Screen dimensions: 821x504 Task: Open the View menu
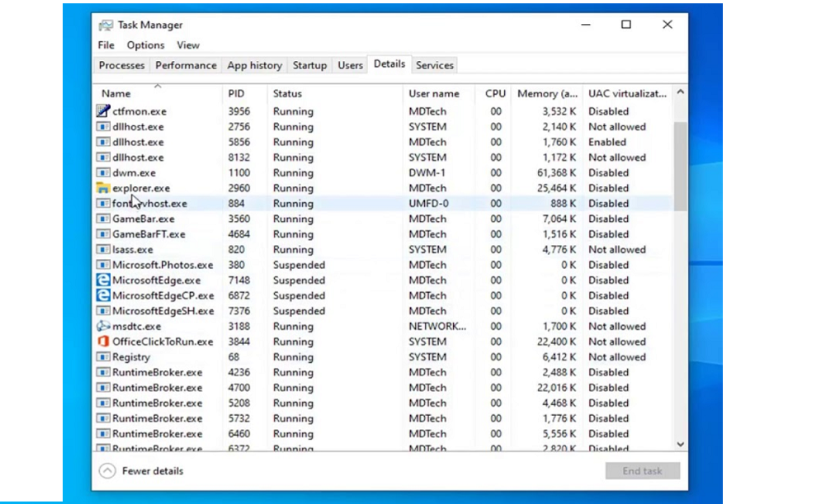click(188, 45)
